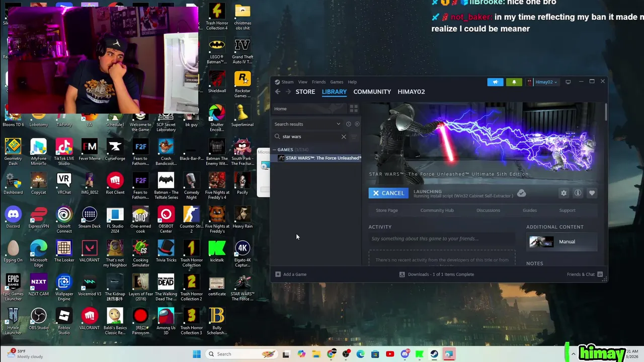644x362 pixels.
Task: Click the activity status text box
Action: (x=442, y=239)
